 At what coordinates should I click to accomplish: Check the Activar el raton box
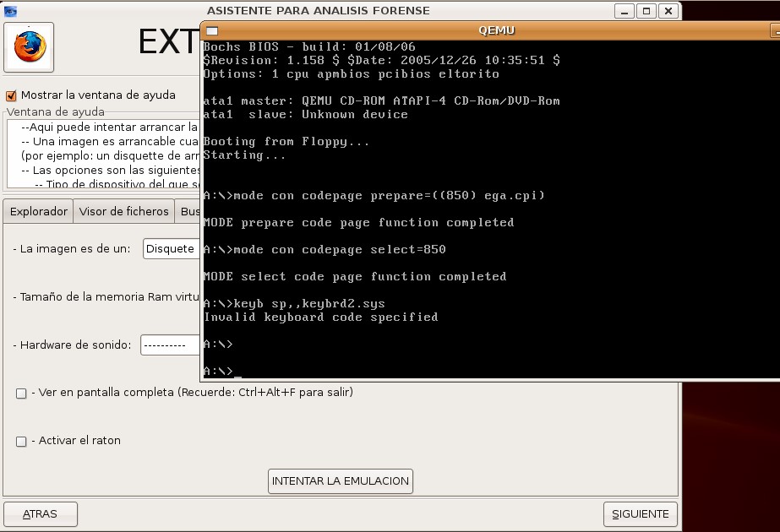point(21,441)
